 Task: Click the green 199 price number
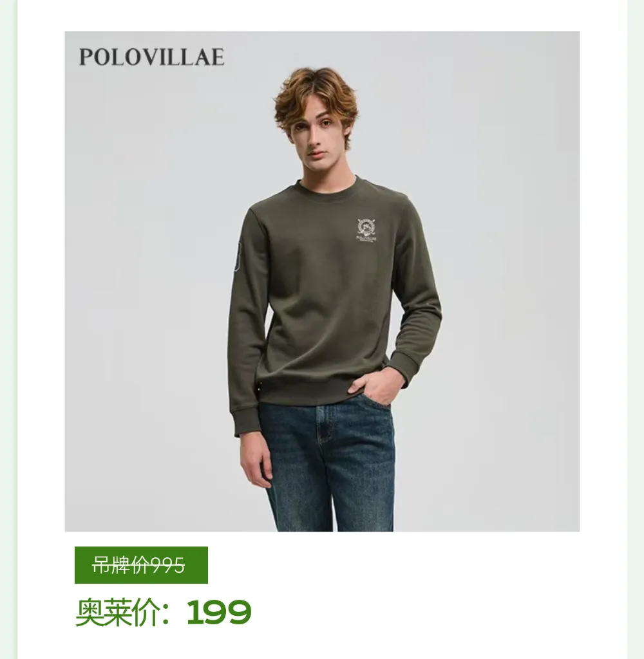point(219,613)
